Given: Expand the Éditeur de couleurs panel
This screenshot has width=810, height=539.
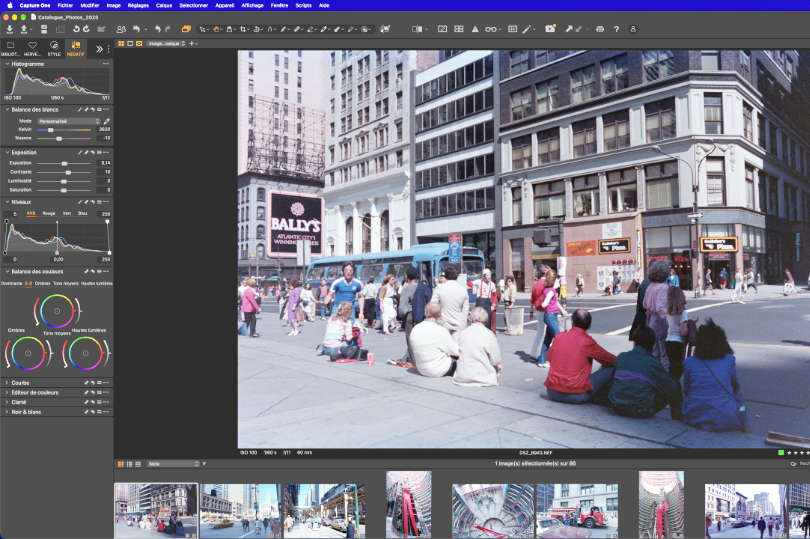Looking at the screenshot, I should tap(7, 393).
